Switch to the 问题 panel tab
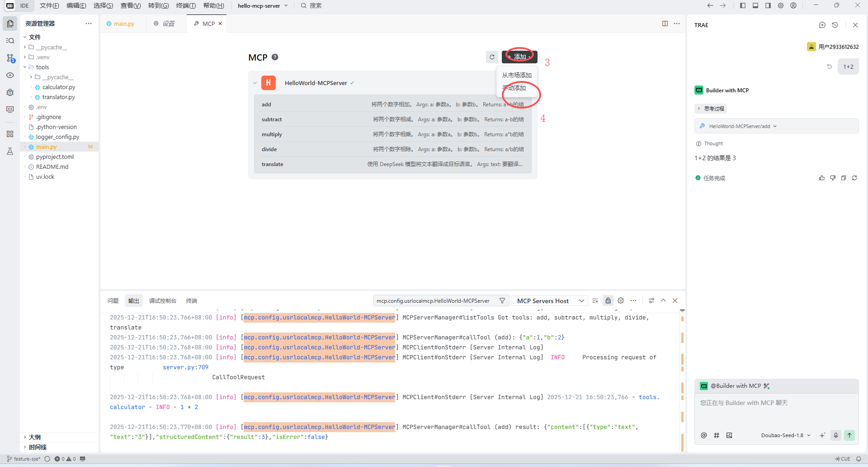The height and width of the screenshot is (467, 868). click(113, 300)
